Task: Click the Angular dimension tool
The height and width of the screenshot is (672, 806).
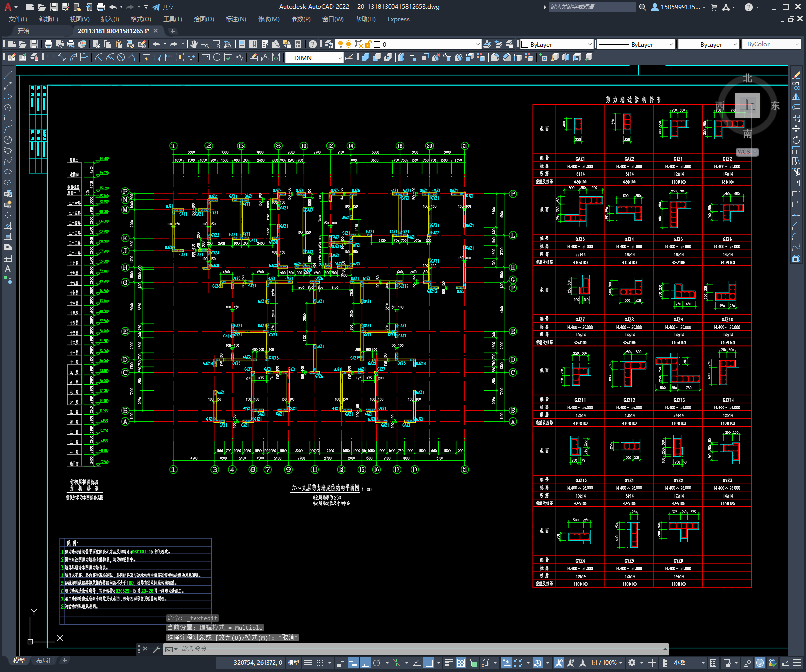Action: [x=132, y=57]
